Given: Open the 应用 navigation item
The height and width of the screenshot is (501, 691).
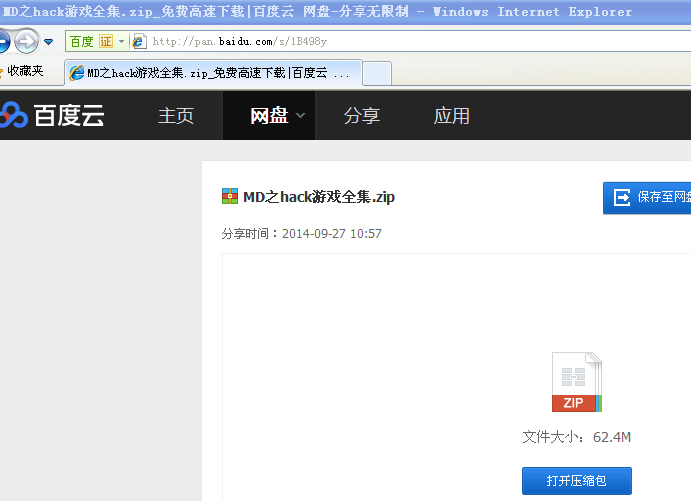Looking at the screenshot, I should [451, 115].
